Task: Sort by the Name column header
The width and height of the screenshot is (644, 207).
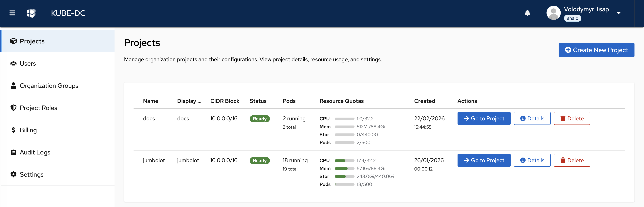Action: point(151,101)
